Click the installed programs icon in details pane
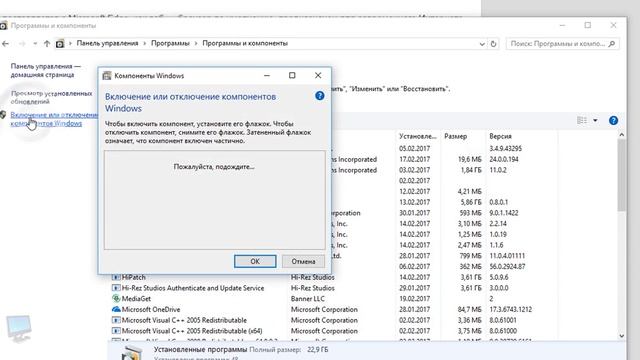This screenshot has width=640, height=360. (132, 353)
